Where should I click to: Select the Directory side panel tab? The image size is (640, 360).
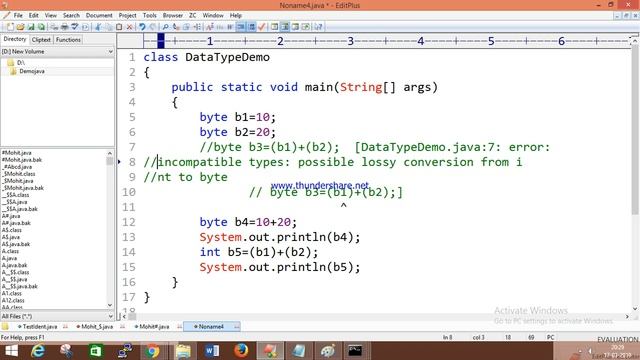15,39
